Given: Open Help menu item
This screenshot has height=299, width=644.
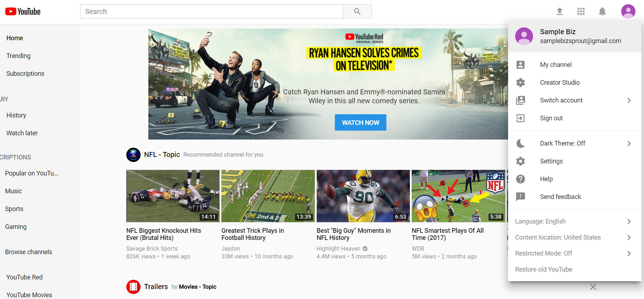Looking at the screenshot, I should tap(575, 179).
